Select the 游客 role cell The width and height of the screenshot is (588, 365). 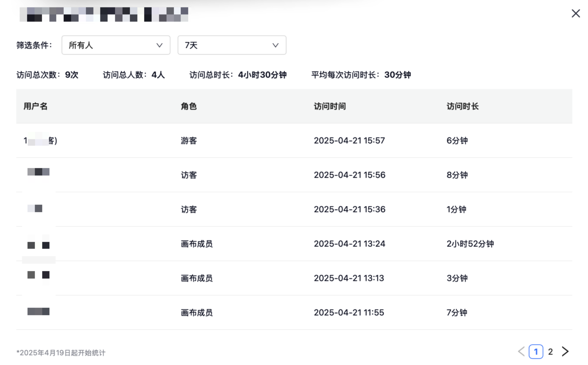pos(189,141)
